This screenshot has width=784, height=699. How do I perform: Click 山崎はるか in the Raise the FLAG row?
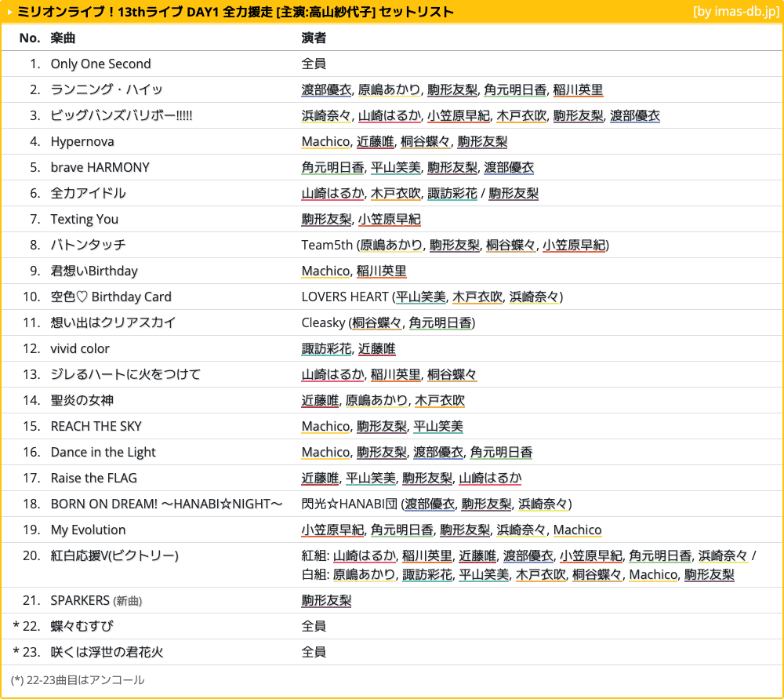[491, 479]
